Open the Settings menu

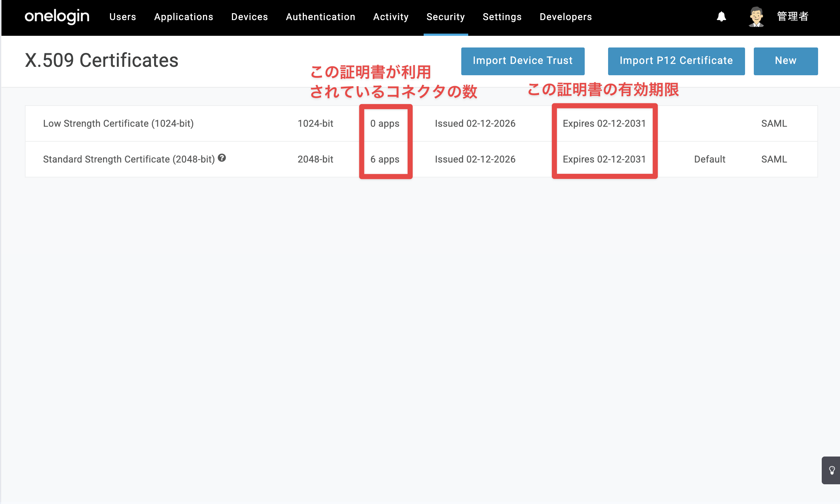click(x=502, y=17)
